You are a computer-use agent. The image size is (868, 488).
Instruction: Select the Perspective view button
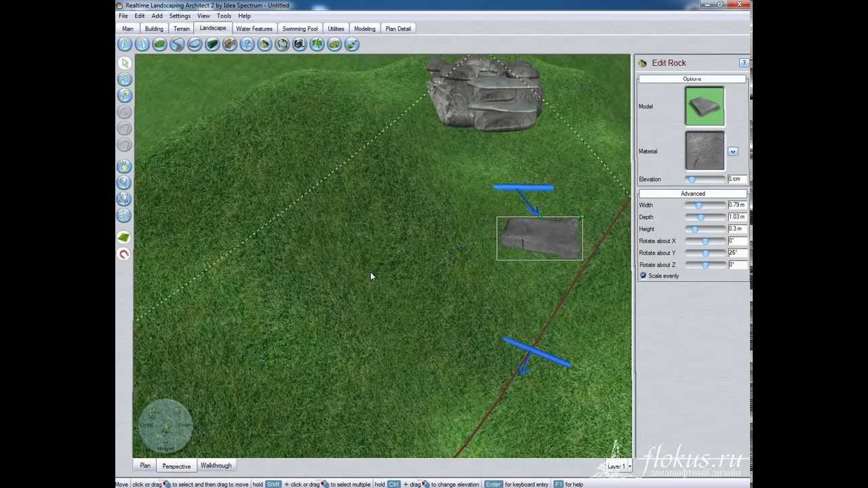coord(176,466)
